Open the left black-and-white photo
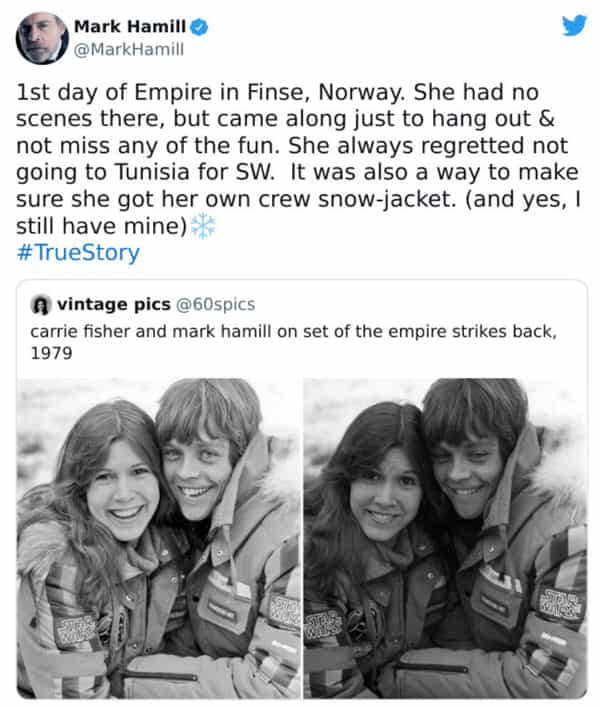This screenshot has height=708, width=600. tap(158, 538)
